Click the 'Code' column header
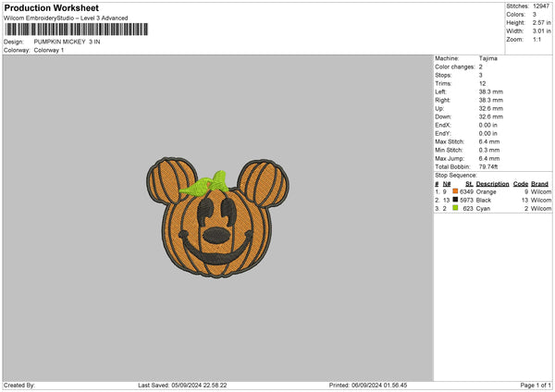 [x=521, y=184]
